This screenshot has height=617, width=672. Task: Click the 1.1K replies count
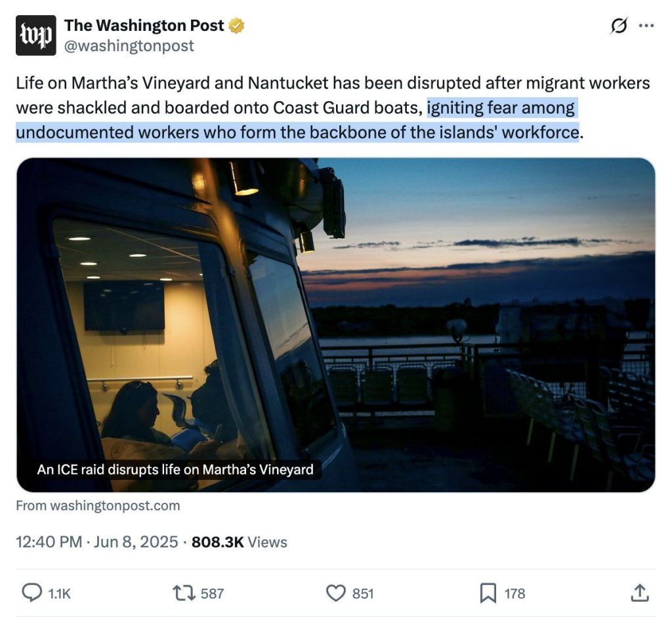point(59,593)
